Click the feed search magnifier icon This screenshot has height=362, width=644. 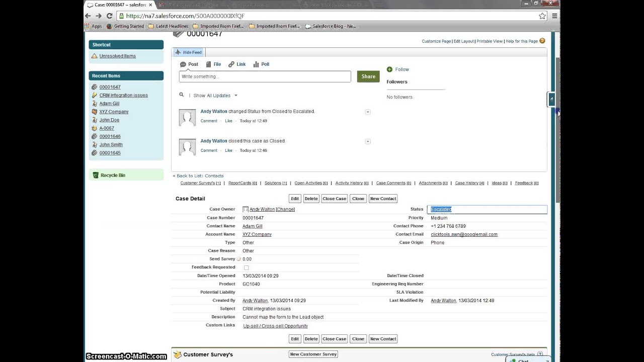click(x=182, y=95)
